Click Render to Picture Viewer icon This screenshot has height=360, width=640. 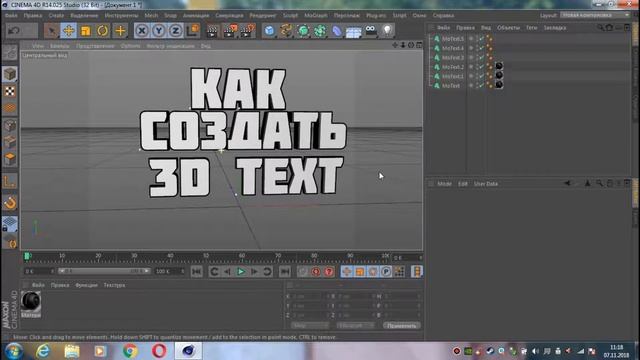click(x=230, y=31)
